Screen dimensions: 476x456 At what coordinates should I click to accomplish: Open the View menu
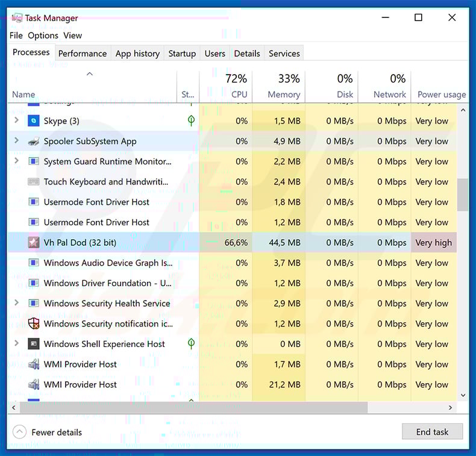tap(72, 36)
